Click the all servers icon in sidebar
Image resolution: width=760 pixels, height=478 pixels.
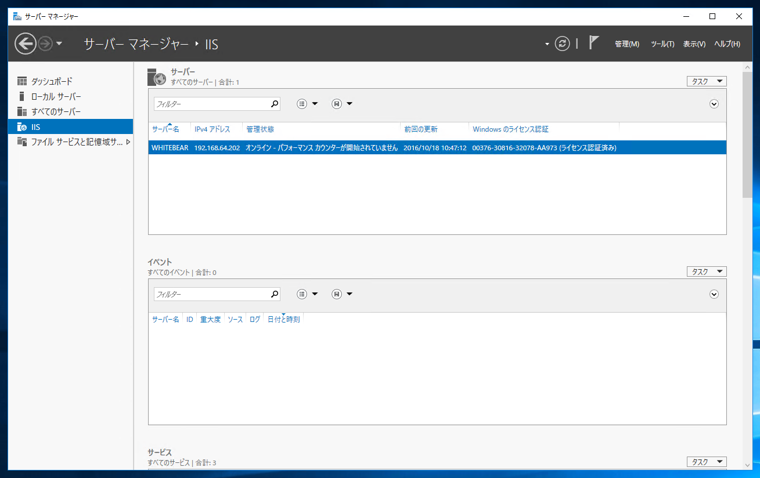(22, 112)
